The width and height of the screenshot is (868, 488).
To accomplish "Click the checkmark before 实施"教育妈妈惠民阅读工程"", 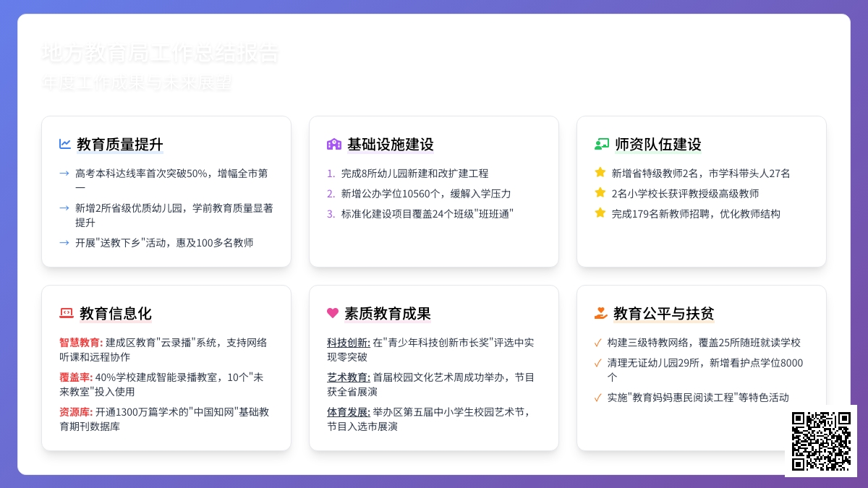I will 597,398.
